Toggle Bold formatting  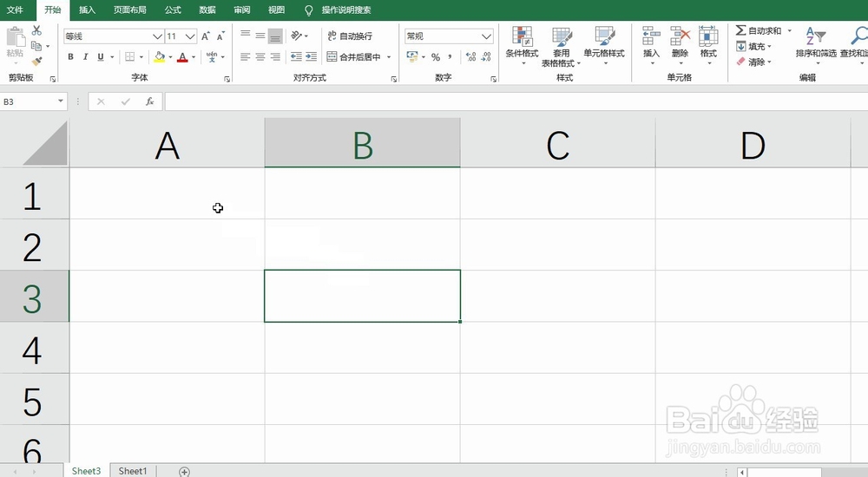[70, 56]
